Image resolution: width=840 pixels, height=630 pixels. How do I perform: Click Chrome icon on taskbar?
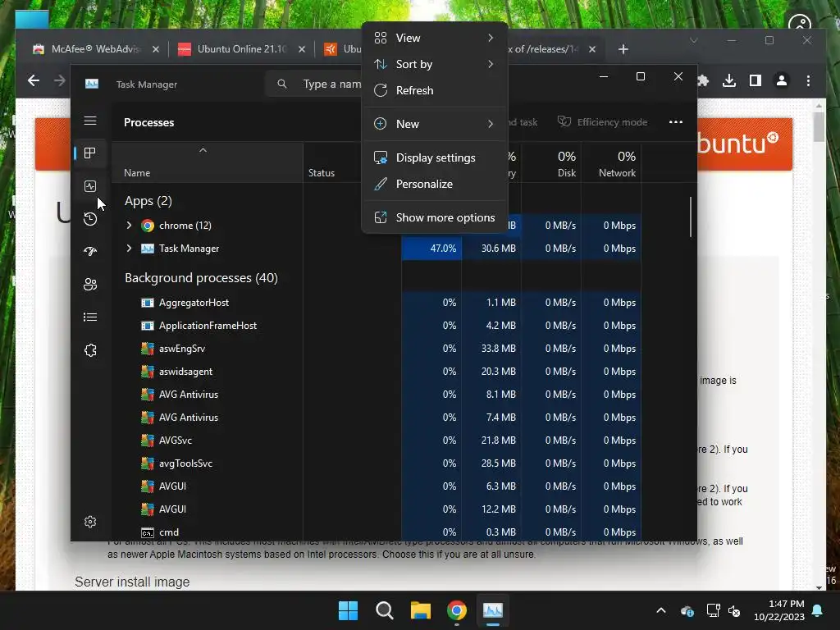pyautogui.click(x=456, y=610)
